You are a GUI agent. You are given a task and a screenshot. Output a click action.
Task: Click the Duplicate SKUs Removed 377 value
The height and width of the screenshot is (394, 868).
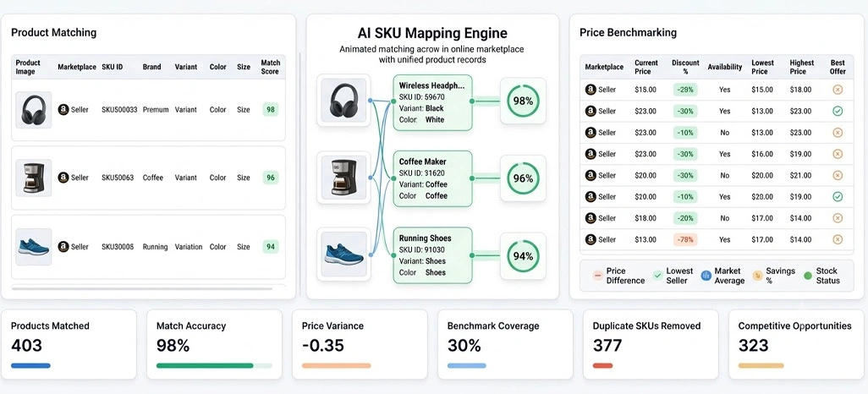[x=607, y=346]
